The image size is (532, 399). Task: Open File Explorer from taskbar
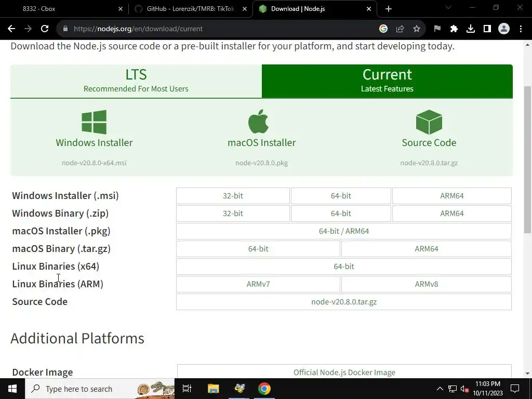tap(214, 389)
